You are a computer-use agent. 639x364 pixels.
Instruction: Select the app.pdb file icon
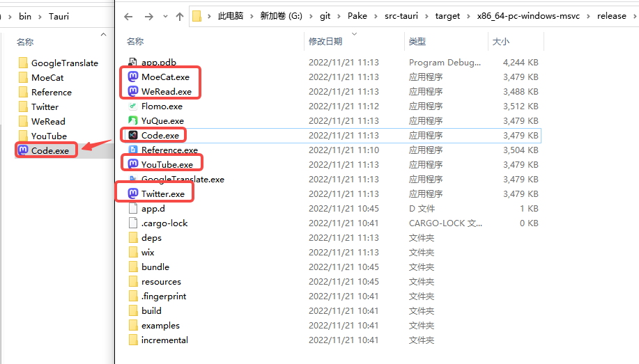[x=133, y=63]
